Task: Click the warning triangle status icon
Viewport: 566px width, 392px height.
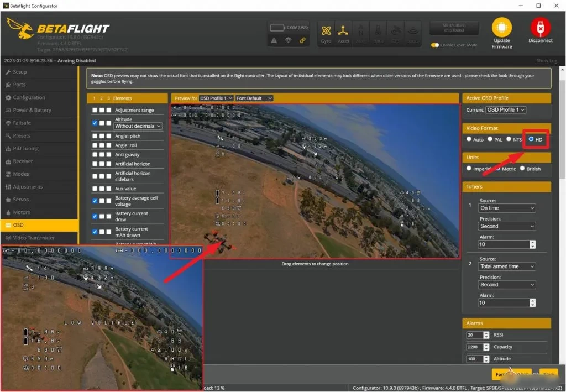Action: coord(274,40)
